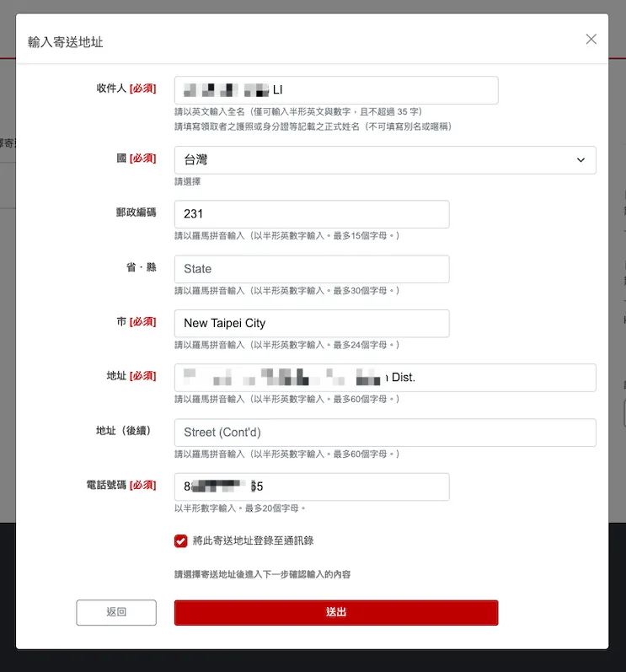Click the 輸入寄送地址 dialog title
The width and height of the screenshot is (626, 672).
66,41
